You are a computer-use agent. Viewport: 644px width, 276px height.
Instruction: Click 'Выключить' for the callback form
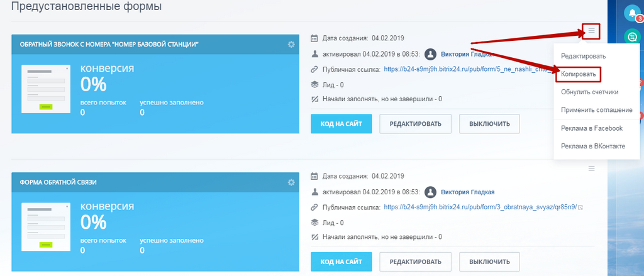(489, 124)
